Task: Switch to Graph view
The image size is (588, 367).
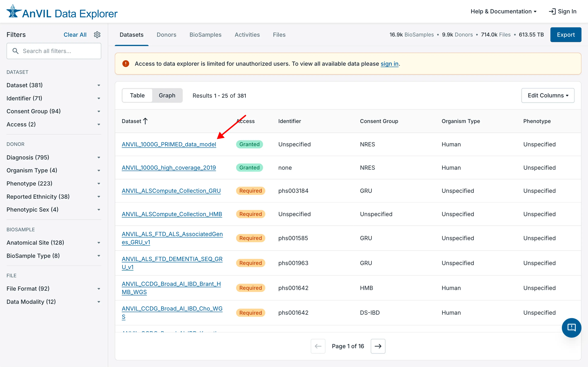Action: (x=167, y=95)
